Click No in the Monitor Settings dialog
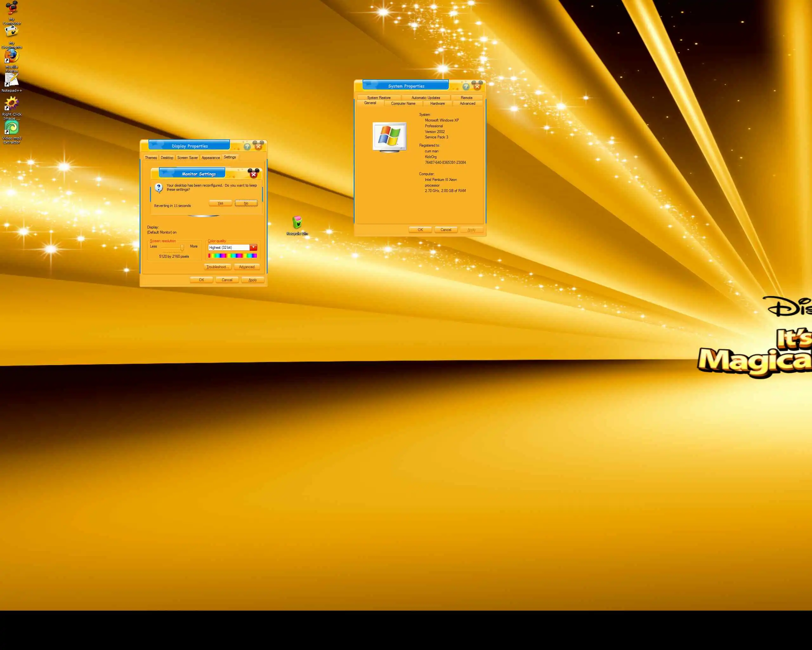 pos(246,203)
